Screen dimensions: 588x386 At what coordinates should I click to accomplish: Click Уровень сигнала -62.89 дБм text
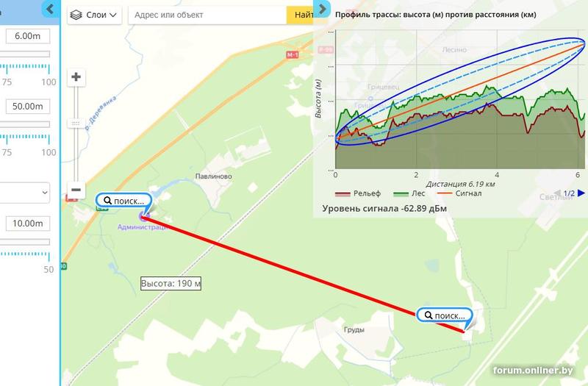coord(384,209)
